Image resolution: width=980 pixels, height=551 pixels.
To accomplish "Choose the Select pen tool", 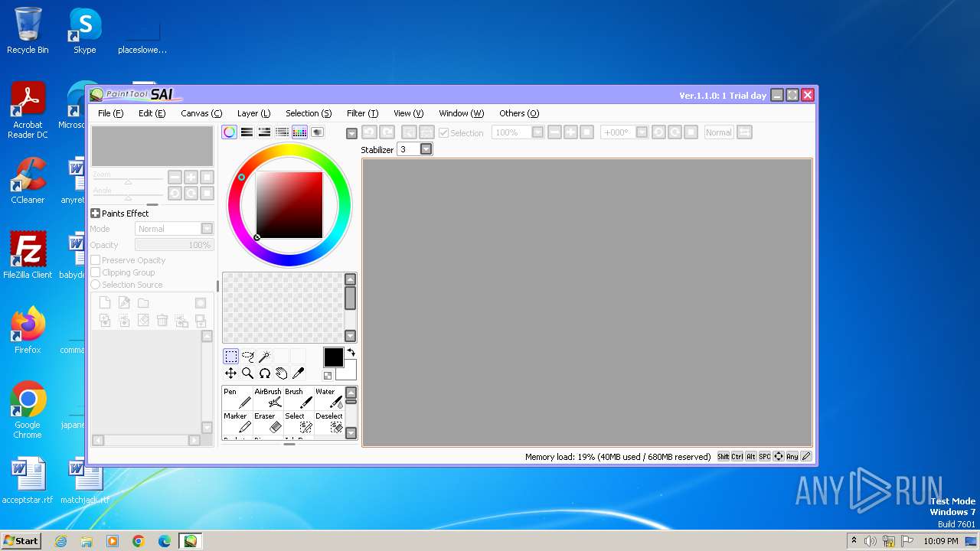I will (x=299, y=422).
